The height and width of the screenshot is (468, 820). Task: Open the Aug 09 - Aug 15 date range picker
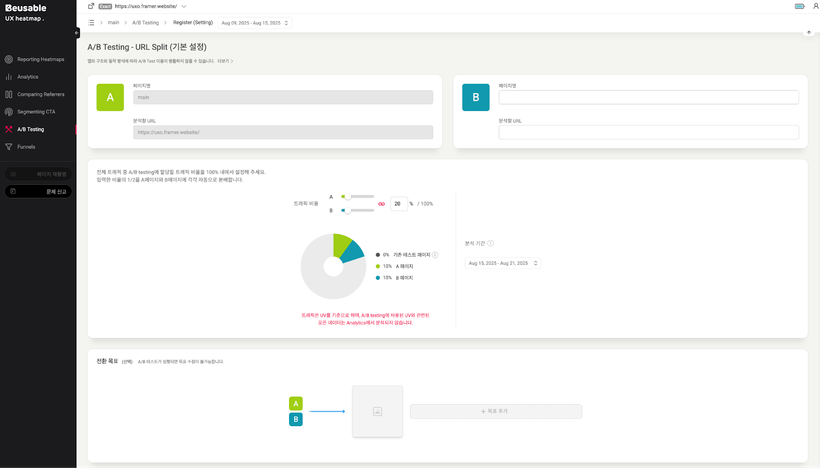[254, 22]
